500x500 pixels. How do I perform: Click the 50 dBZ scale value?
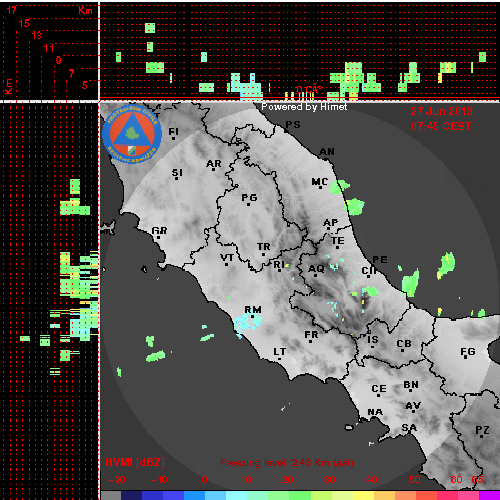[x=414, y=480]
